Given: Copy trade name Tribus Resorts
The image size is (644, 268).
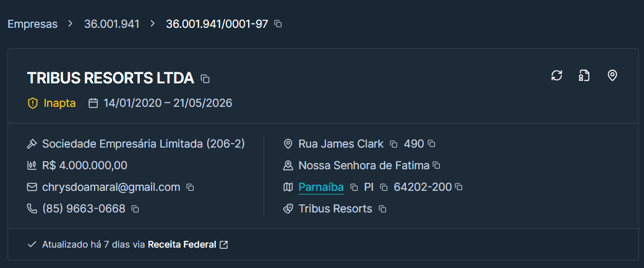Looking at the screenshot, I should tap(382, 209).
